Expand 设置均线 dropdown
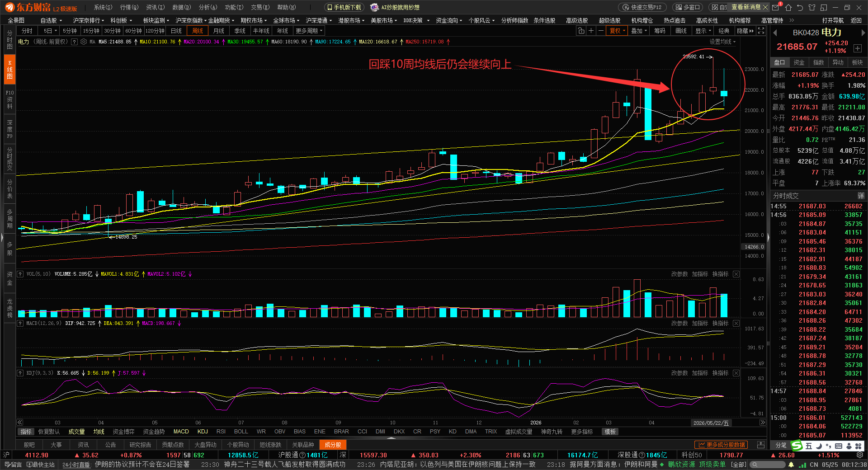868x470 pixels. coord(722,42)
